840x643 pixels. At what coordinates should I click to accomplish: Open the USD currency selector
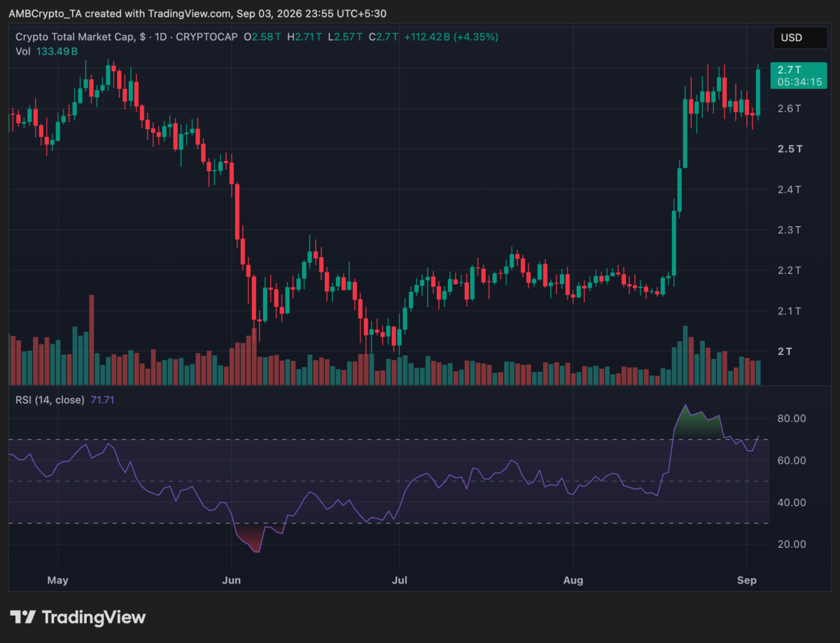tap(799, 38)
